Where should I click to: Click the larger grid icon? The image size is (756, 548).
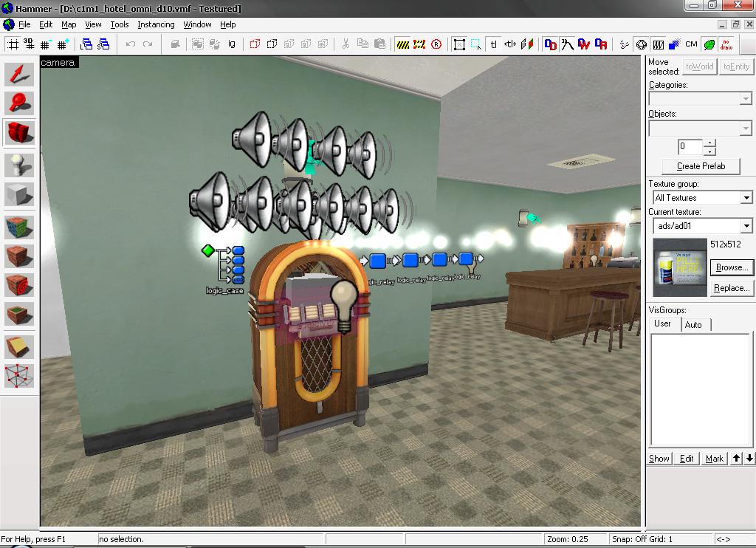point(63,44)
